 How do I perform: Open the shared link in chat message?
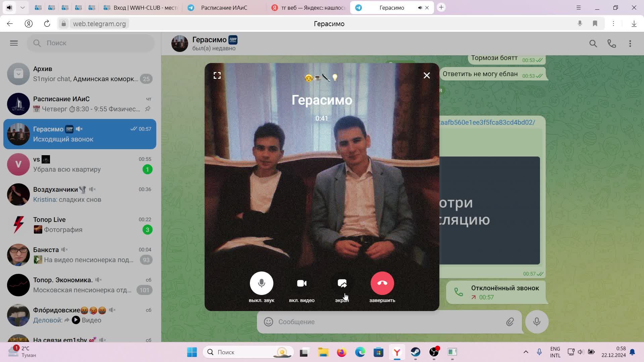click(x=487, y=122)
